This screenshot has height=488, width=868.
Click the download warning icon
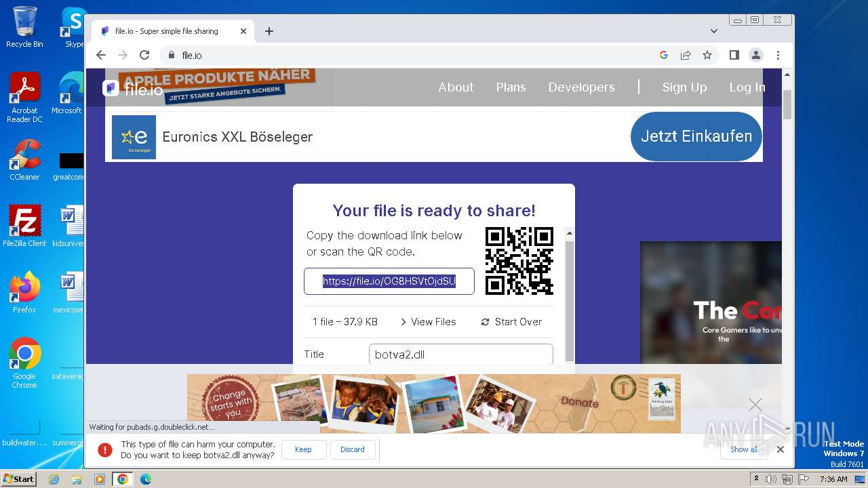(104, 449)
